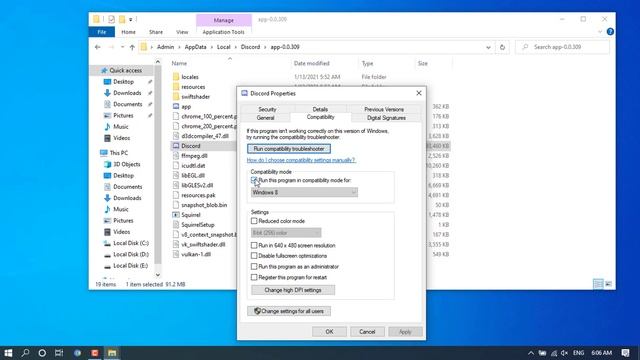This screenshot has height=360, width=640.
Task: Confirm with the OK button
Action: point(329,332)
